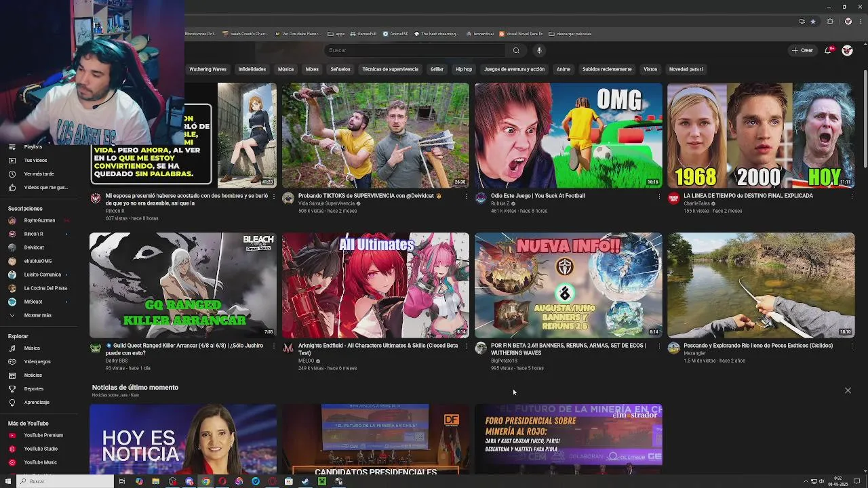The width and height of the screenshot is (868, 488).
Task: Open Tus videos in sidebar
Action: pyautogui.click(x=35, y=161)
